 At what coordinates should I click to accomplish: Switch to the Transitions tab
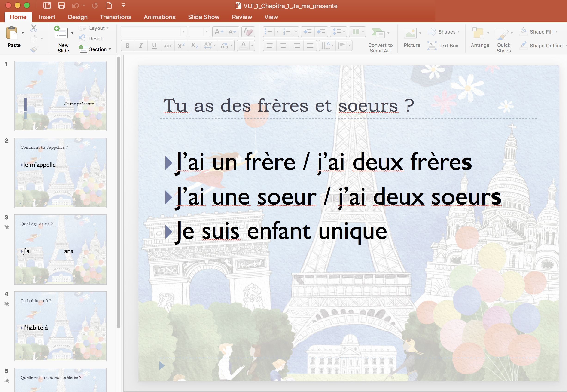pos(116,17)
